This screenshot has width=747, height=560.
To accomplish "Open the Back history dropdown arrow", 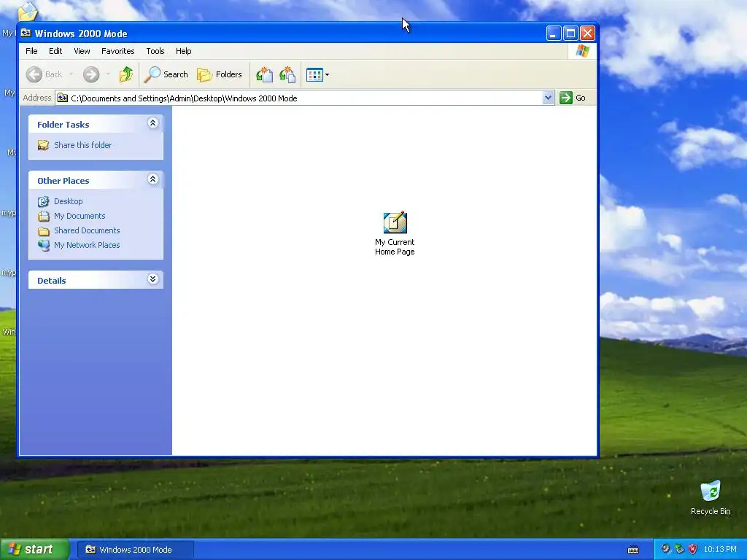I will tap(71, 74).
